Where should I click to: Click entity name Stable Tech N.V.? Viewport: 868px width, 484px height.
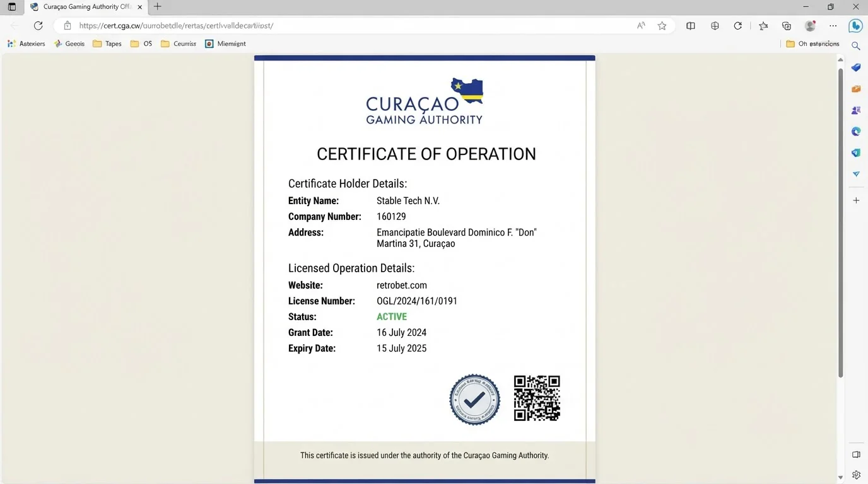(408, 201)
